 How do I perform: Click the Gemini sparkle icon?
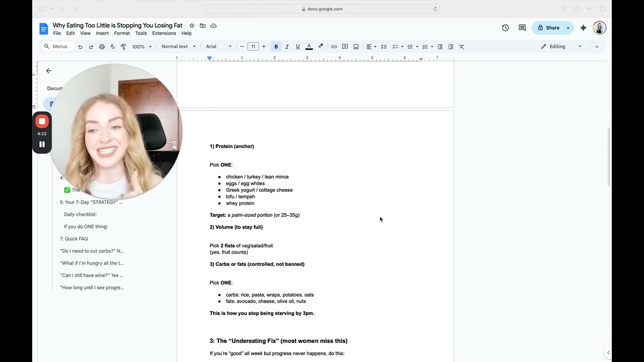pos(583,28)
